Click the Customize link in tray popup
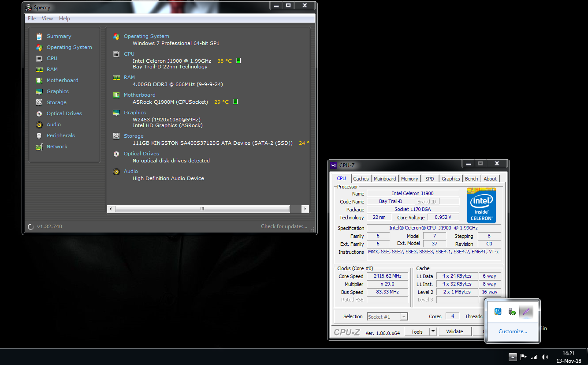 pos(513,331)
